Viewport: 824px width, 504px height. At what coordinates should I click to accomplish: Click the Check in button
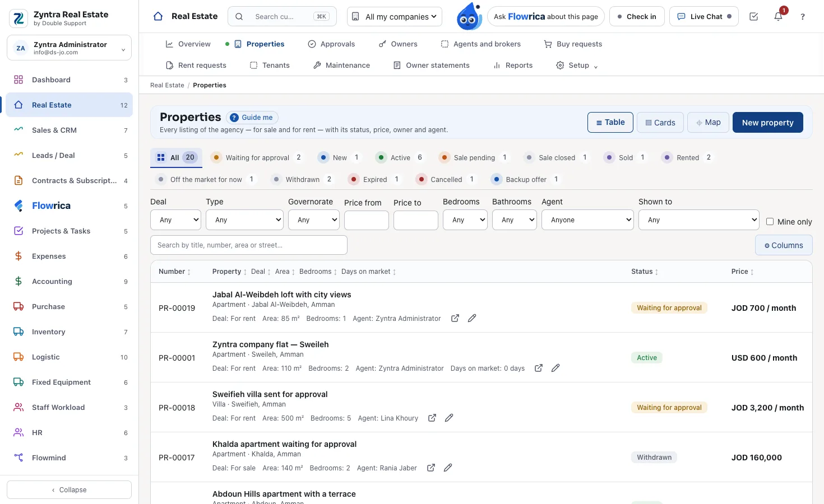click(637, 17)
